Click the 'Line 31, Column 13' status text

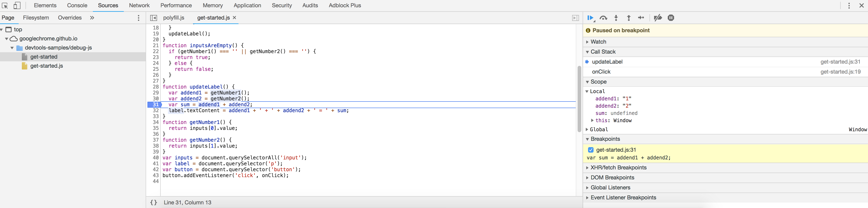(x=187, y=202)
